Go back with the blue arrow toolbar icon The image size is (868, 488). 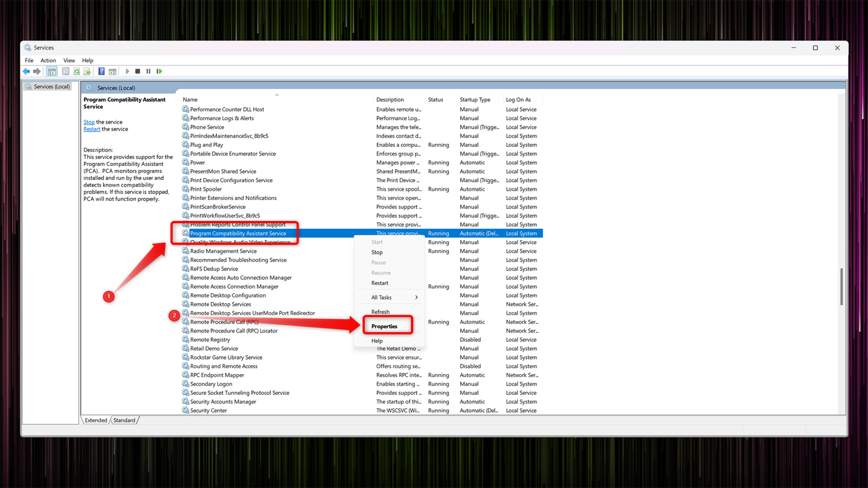26,71
